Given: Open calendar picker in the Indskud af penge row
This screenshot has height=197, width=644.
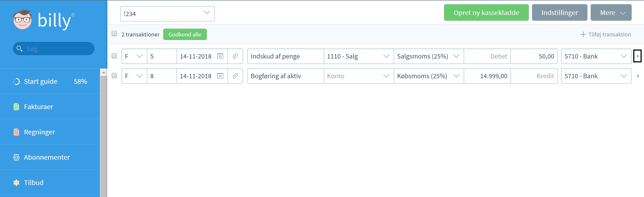Looking at the screenshot, I should coord(220,56).
